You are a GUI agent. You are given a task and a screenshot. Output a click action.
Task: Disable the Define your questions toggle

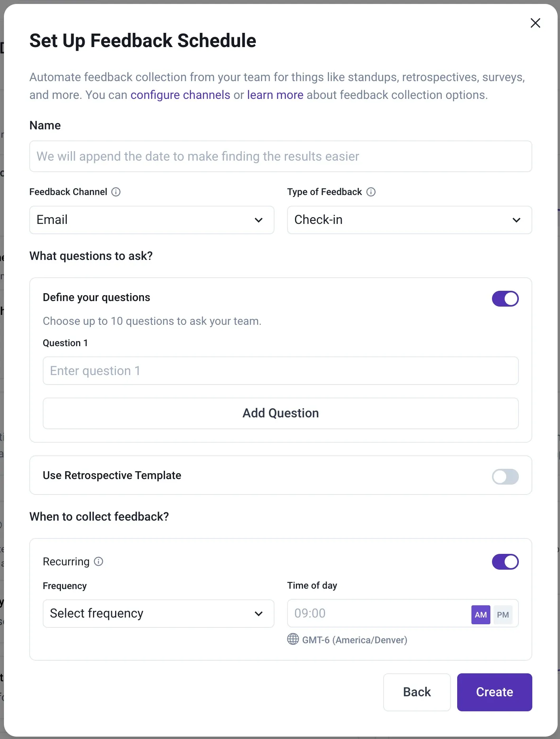505,299
